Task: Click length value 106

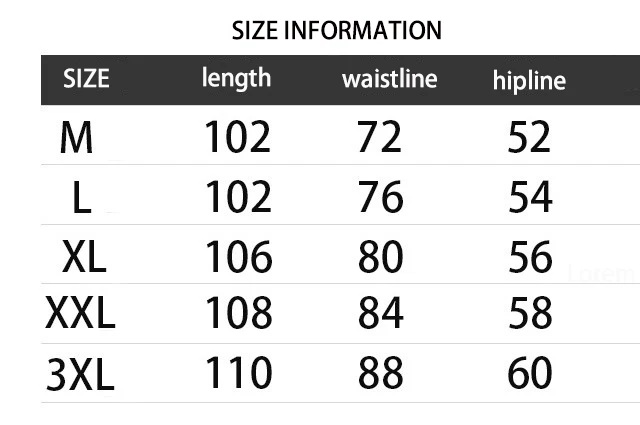Action: pyautogui.click(x=238, y=257)
